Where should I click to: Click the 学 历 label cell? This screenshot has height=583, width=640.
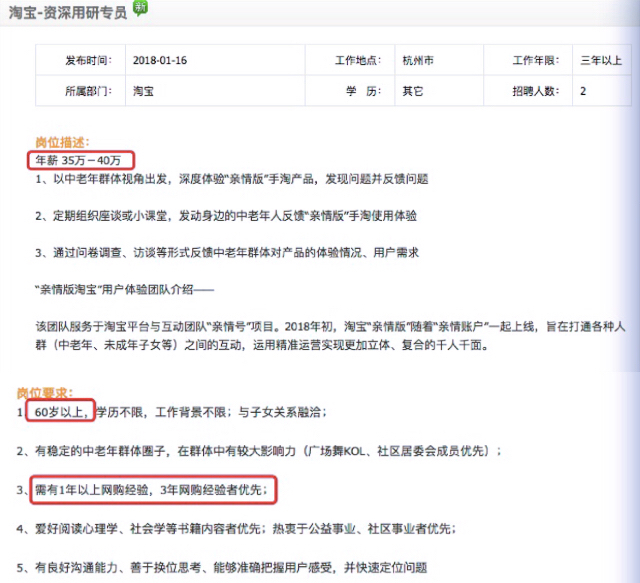click(x=350, y=91)
